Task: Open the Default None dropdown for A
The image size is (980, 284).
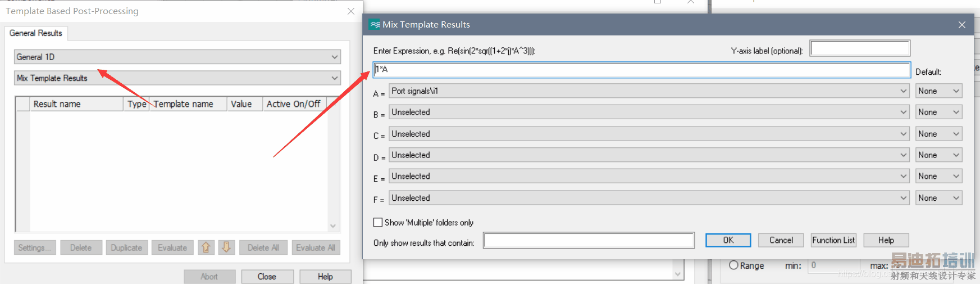Action: (938, 91)
